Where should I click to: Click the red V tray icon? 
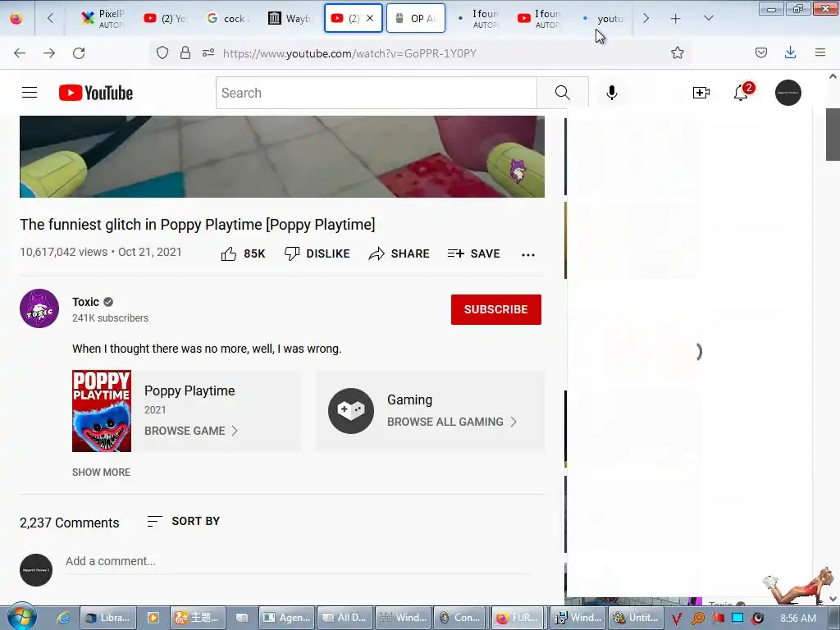tap(676, 619)
